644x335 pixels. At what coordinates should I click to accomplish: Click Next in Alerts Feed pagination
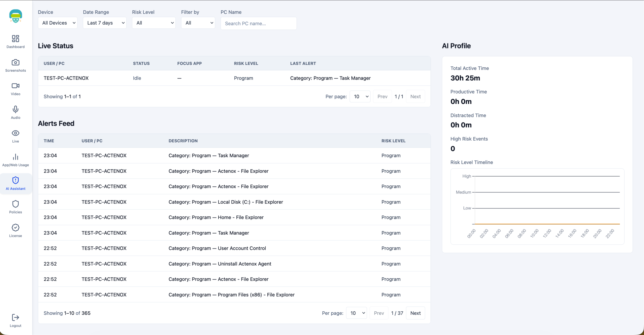(x=415, y=313)
